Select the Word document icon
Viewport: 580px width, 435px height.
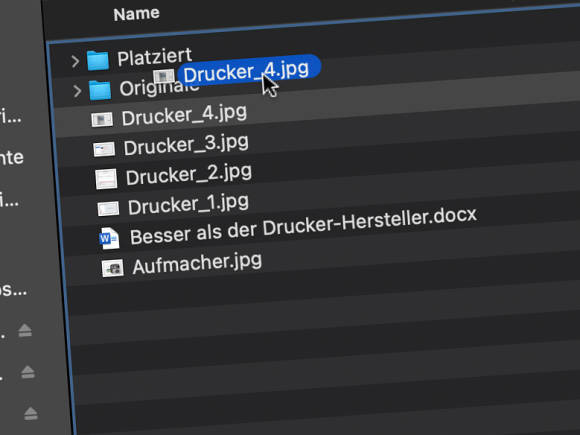pos(109,239)
